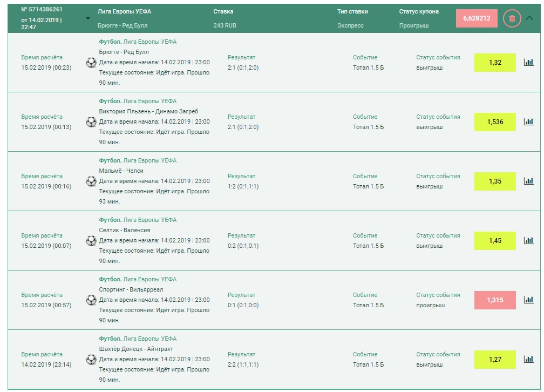Click football icon in Виктория Пльзень row
The width and height of the screenshot is (544, 392).
pyautogui.click(x=91, y=122)
